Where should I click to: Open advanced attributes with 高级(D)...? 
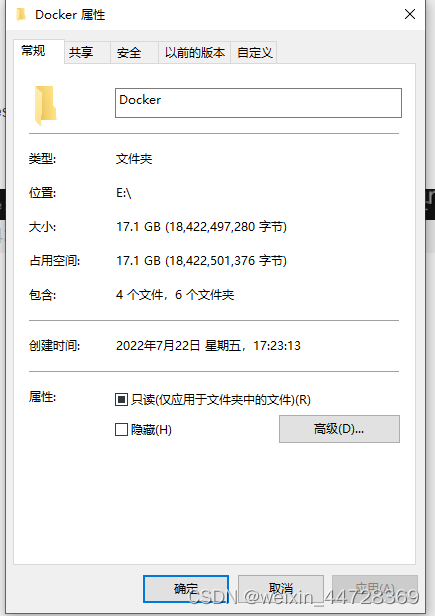point(339,429)
